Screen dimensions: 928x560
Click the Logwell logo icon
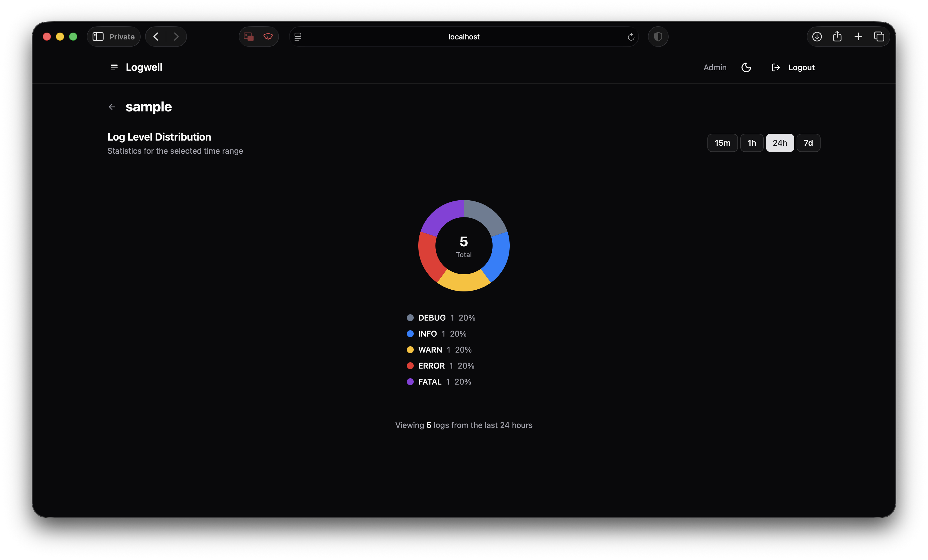click(114, 67)
